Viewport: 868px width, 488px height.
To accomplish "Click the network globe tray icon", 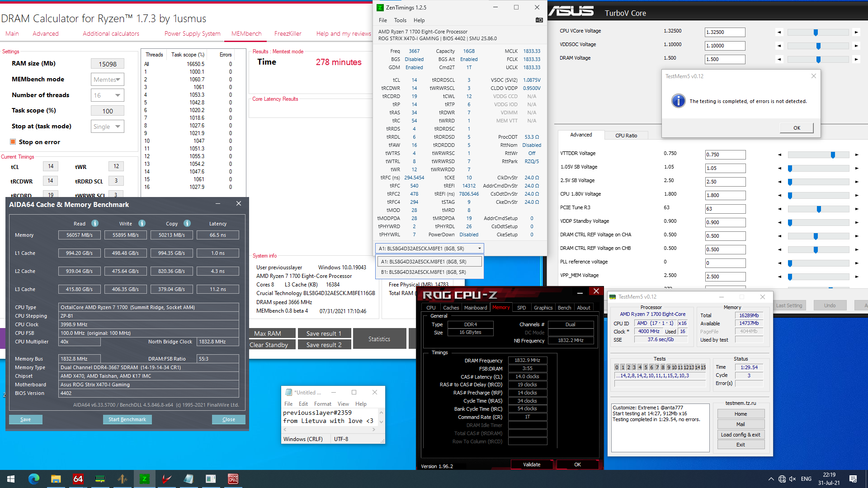I will 782,479.
